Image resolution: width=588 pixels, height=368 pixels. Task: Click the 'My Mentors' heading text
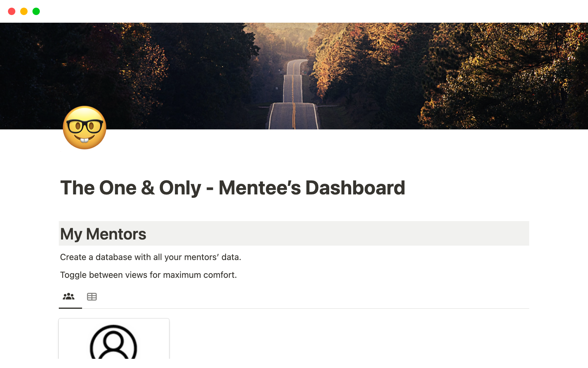(103, 234)
